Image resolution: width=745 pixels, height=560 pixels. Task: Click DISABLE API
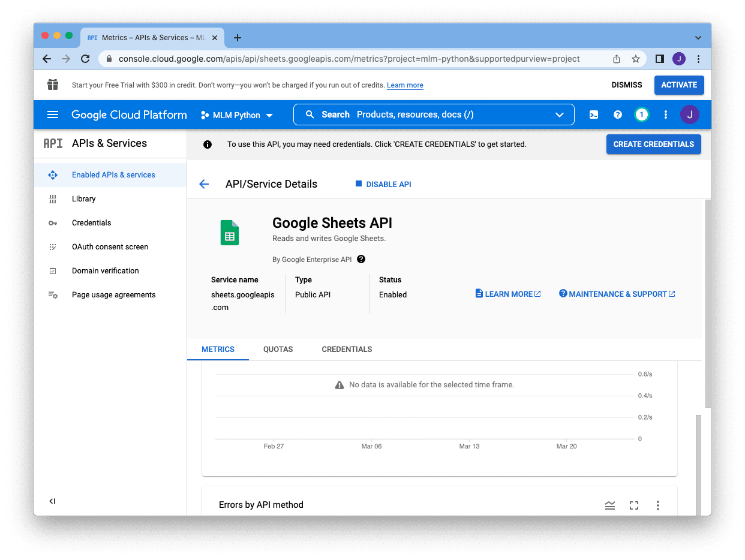383,184
